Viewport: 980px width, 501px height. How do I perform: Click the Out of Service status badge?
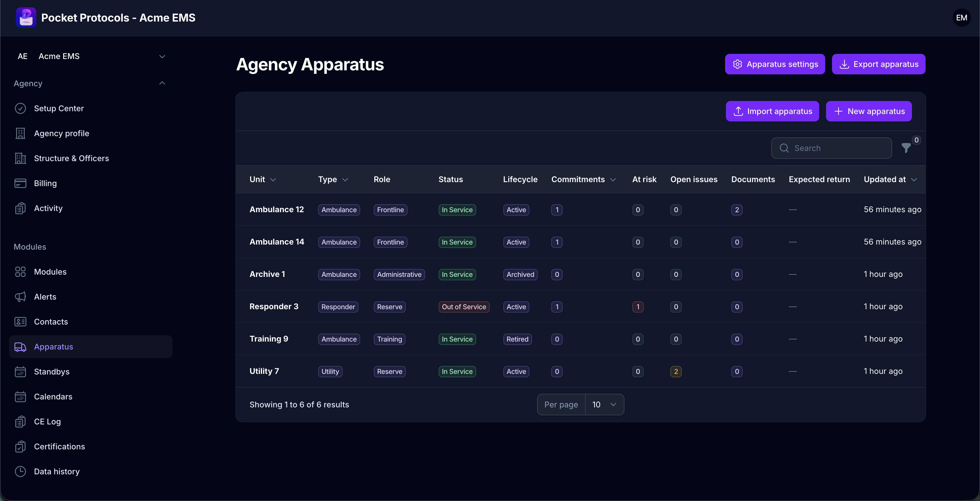tap(464, 307)
